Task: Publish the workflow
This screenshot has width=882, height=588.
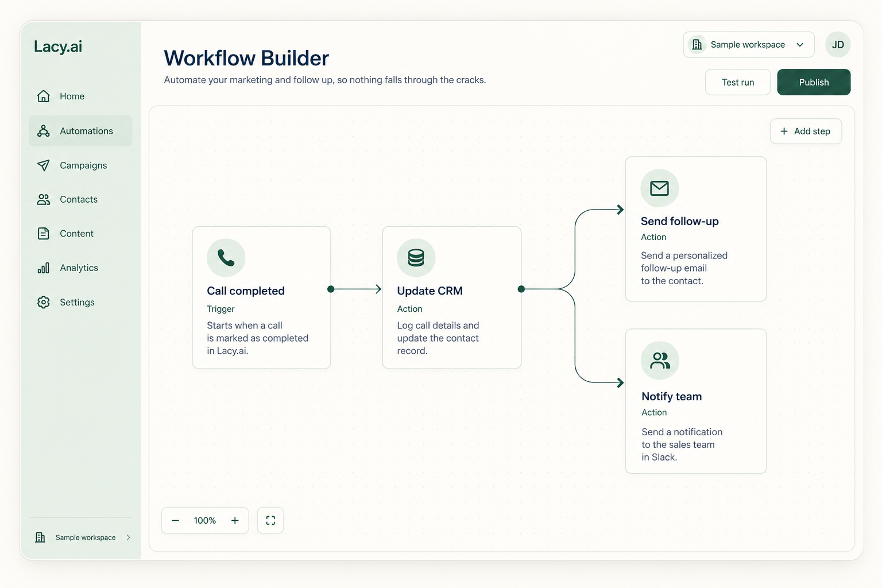Action: pyautogui.click(x=814, y=82)
